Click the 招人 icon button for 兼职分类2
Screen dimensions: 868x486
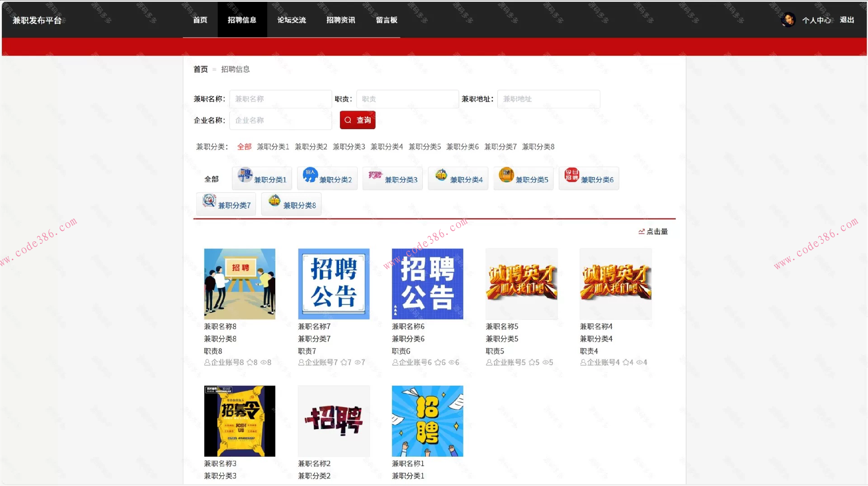(x=310, y=176)
